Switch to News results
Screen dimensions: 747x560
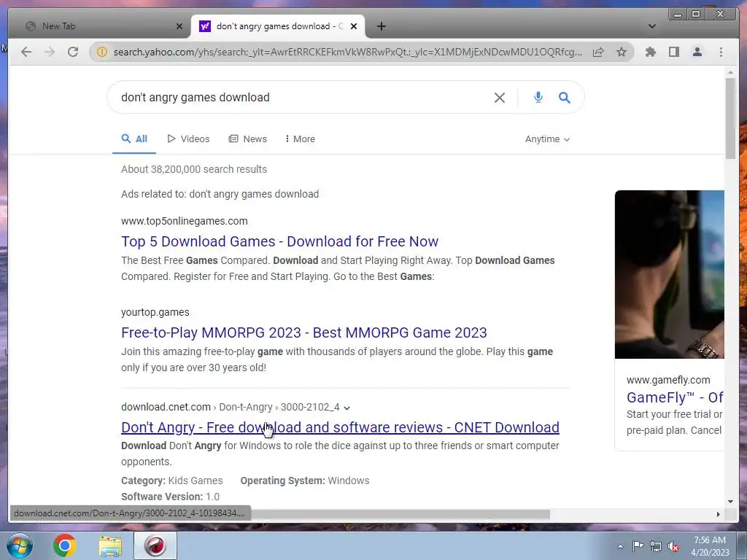coord(248,139)
